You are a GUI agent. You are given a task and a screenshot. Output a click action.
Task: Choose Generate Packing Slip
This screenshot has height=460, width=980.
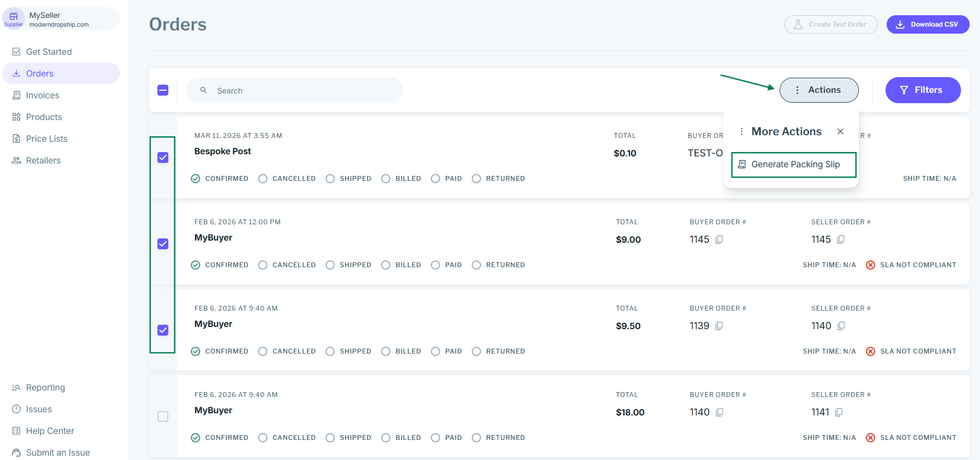(794, 165)
